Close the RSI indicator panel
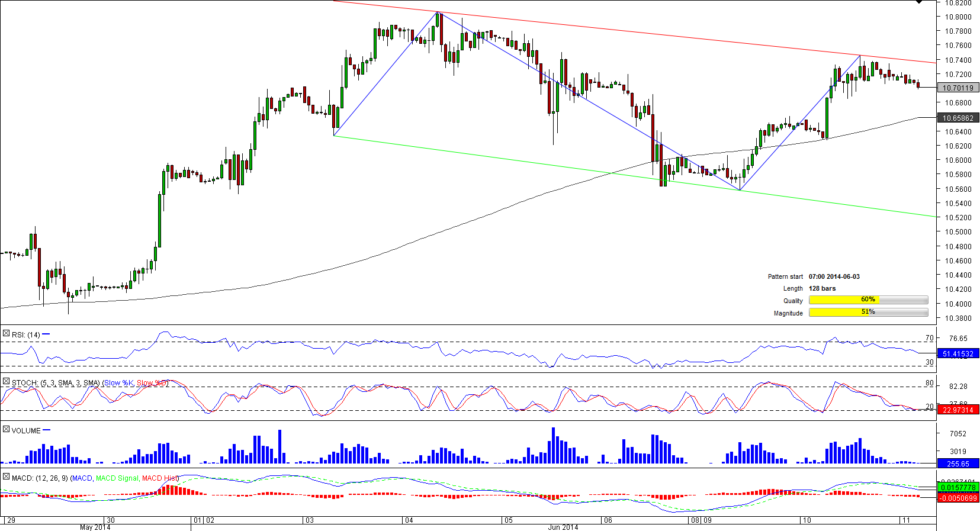The width and height of the screenshot is (980, 531). (6, 334)
